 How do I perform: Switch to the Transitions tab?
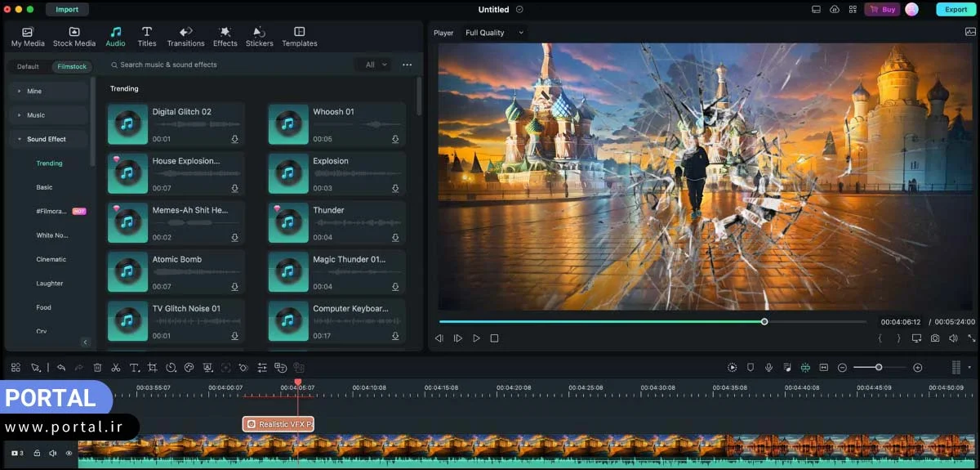(x=186, y=36)
